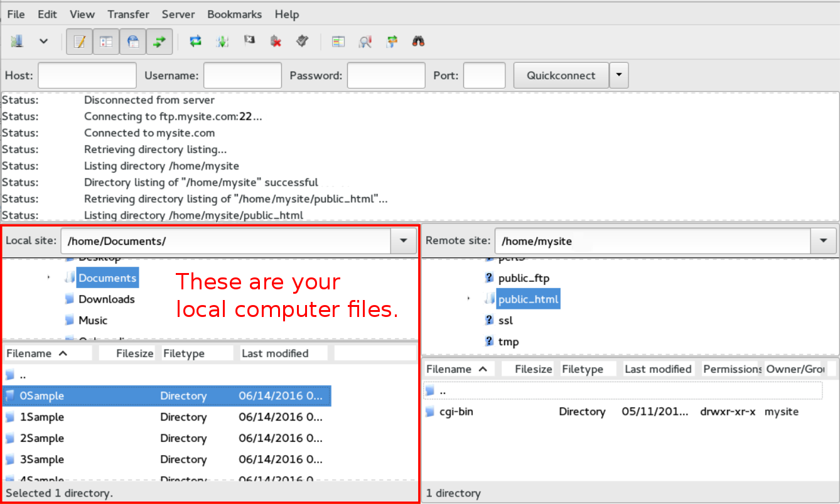Click inside the Password field
Viewport: 840px width, 504px height.
coord(385,75)
